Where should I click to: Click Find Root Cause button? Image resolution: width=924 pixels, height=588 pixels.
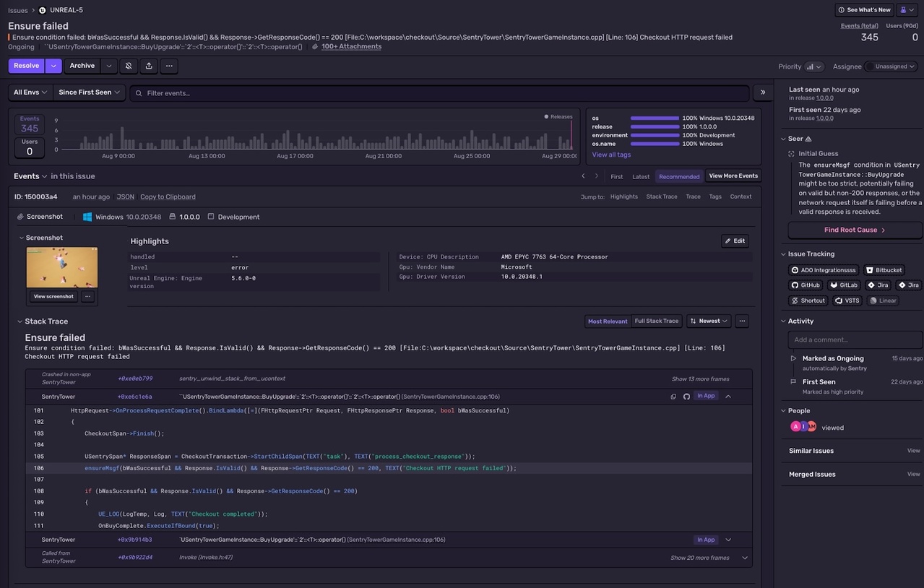coord(855,230)
